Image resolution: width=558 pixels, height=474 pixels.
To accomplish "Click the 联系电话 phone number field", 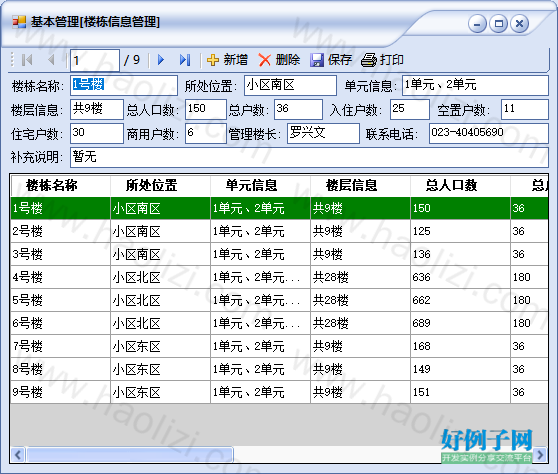I will point(489,133).
